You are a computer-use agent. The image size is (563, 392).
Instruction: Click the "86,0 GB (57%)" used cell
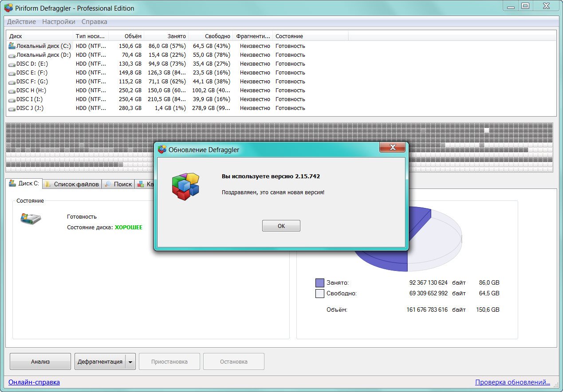coord(167,46)
